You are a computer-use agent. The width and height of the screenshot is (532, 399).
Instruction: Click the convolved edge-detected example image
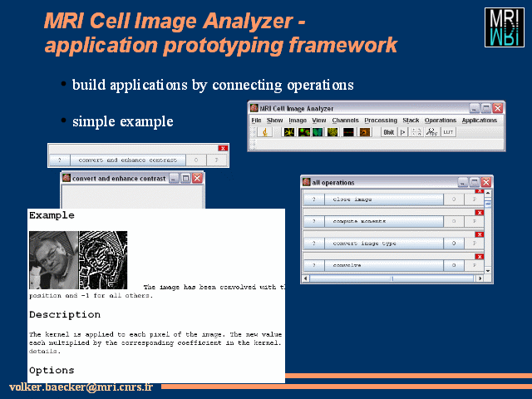click(103, 260)
